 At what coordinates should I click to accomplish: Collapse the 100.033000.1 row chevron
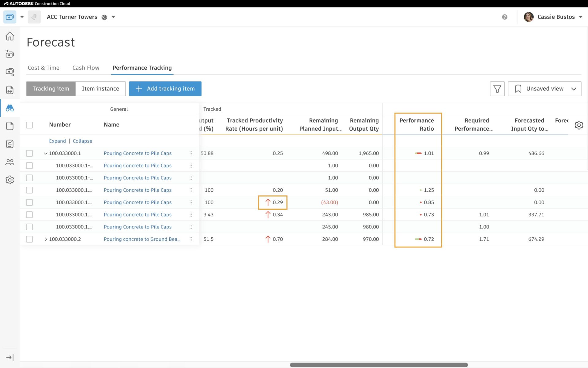[46, 153]
